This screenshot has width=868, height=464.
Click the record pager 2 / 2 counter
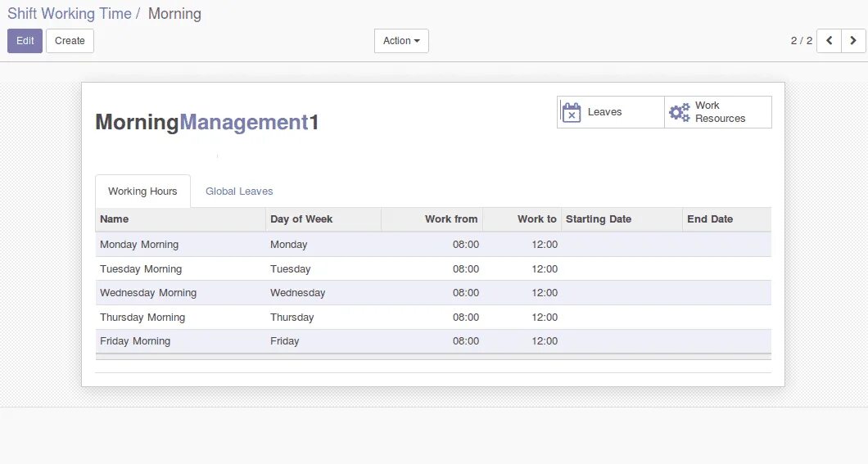802,41
